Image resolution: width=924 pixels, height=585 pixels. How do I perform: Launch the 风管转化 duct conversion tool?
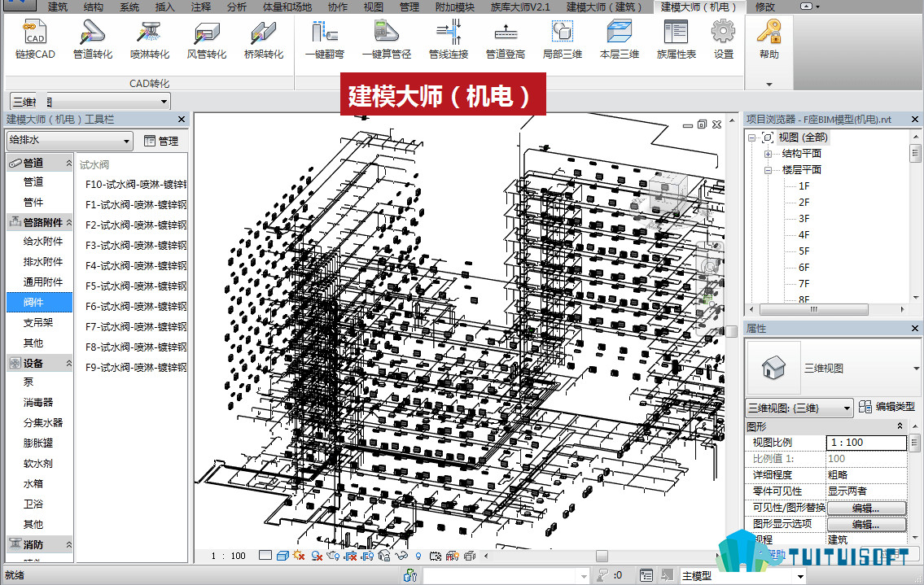tap(207, 40)
